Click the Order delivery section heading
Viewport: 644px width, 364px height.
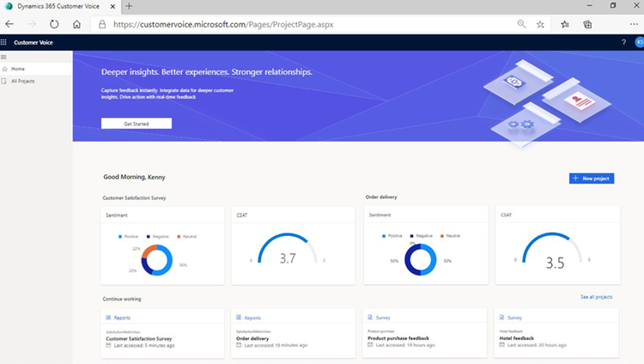[x=381, y=197]
